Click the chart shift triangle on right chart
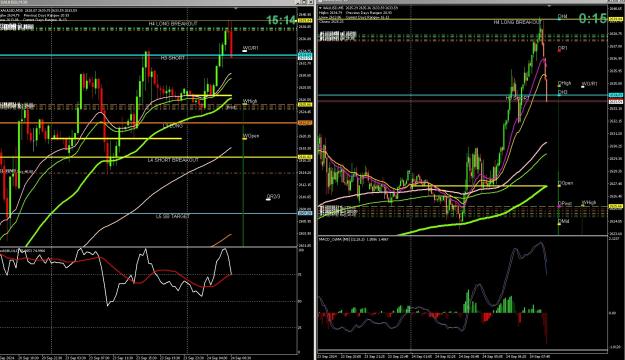 550,6
